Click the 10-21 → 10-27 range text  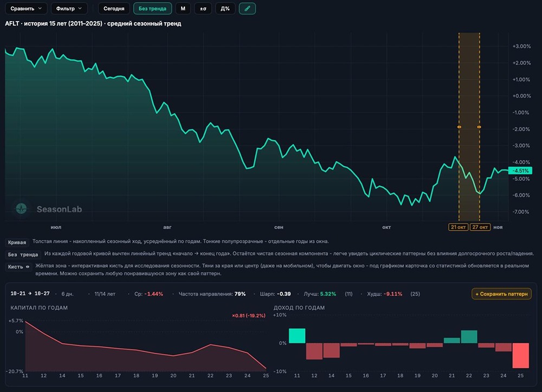point(30,293)
